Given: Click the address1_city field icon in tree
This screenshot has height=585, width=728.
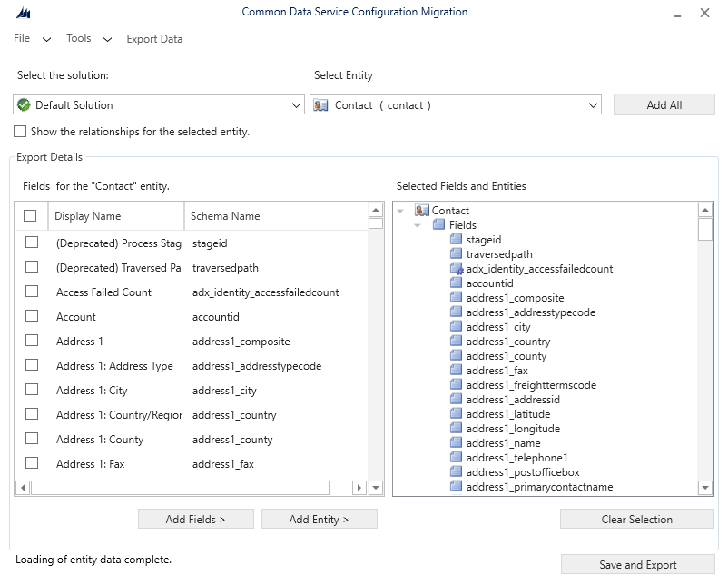Looking at the screenshot, I should point(457,327).
